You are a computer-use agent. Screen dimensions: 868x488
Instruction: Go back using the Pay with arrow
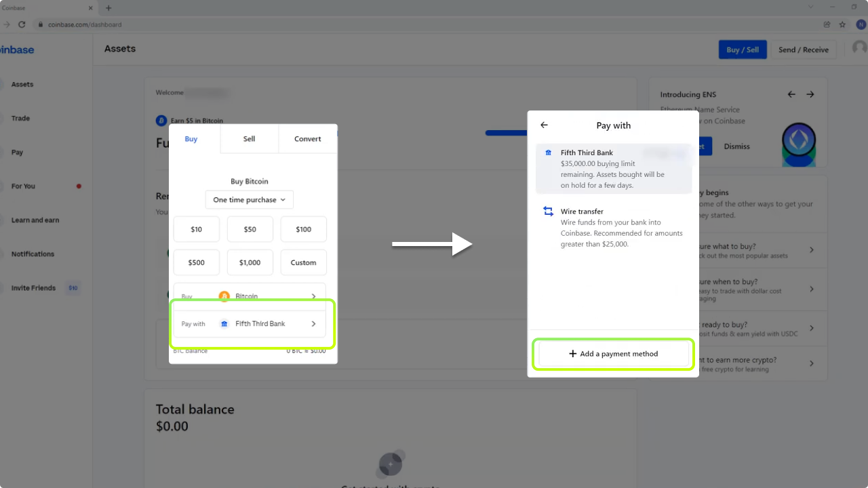tap(544, 125)
